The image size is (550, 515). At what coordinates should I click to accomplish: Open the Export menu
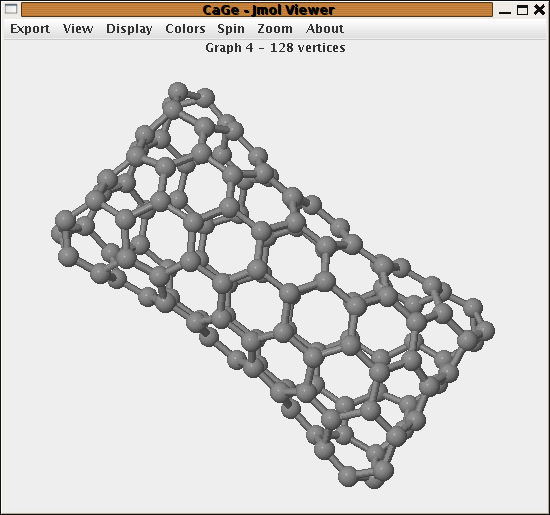tap(30, 29)
